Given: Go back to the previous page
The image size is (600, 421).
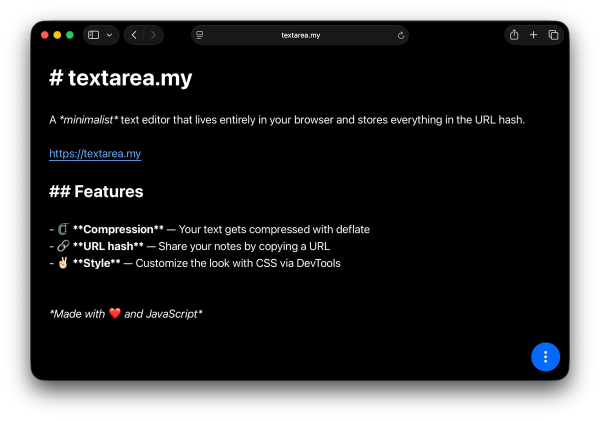Looking at the screenshot, I should (x=135, y=35).
